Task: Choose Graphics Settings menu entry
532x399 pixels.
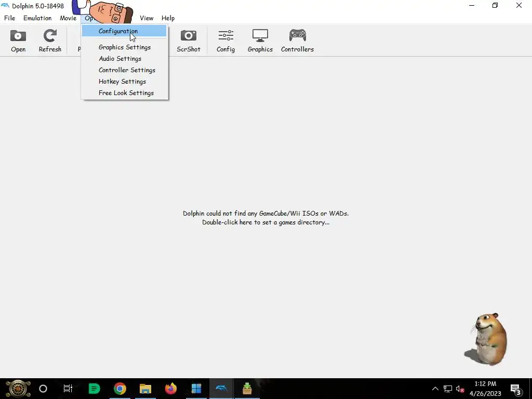Action: tap(124, 47)
